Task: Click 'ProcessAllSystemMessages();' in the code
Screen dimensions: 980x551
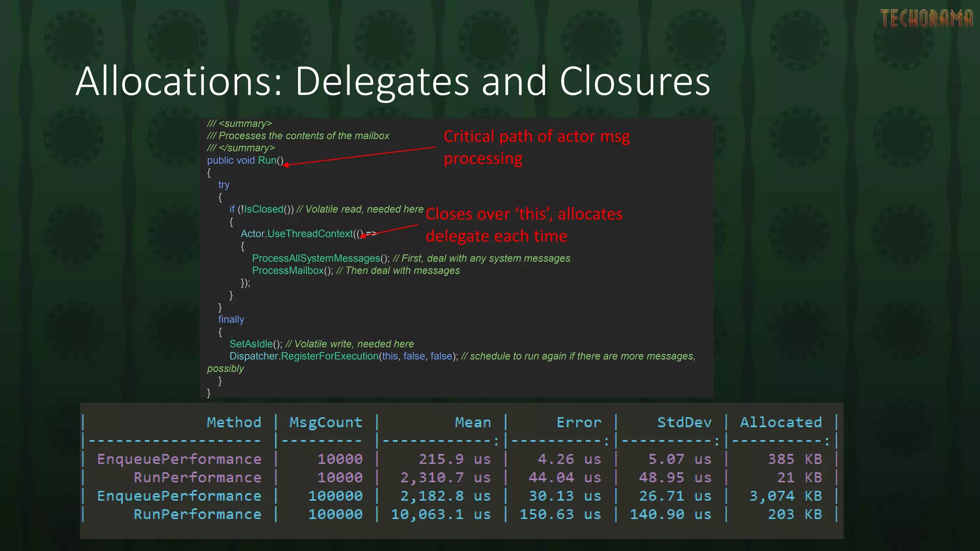Action: 321,258
